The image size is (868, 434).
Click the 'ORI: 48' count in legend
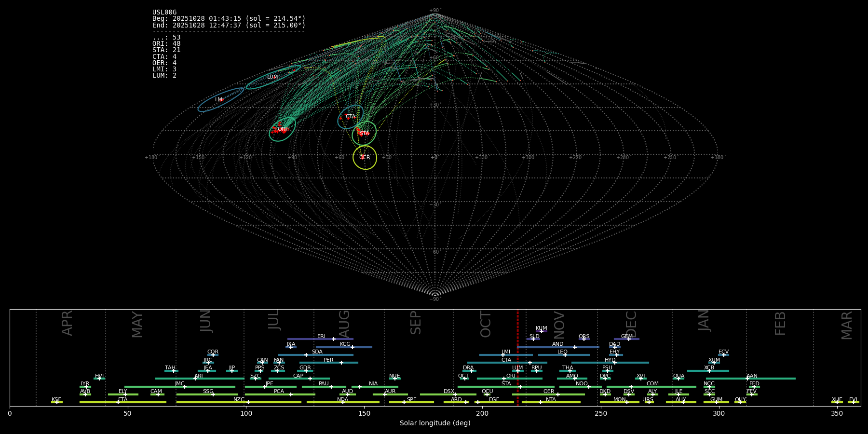coord(166,44)
